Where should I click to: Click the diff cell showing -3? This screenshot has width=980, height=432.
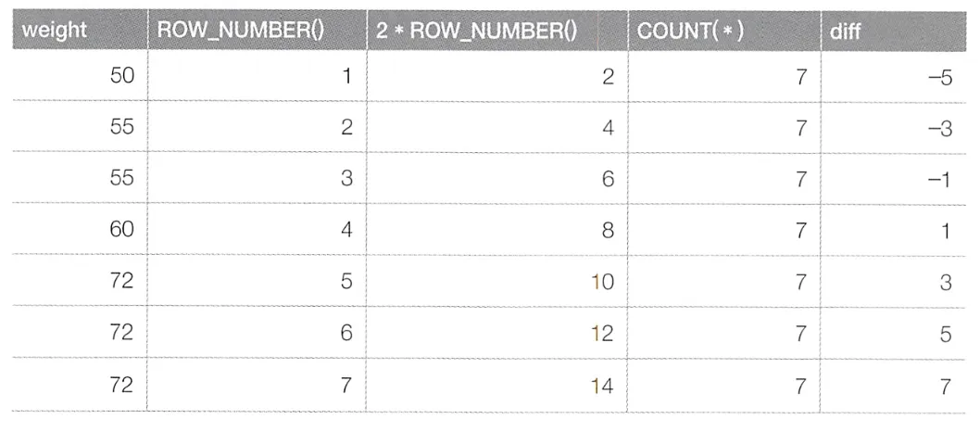[x=894, y=126]
